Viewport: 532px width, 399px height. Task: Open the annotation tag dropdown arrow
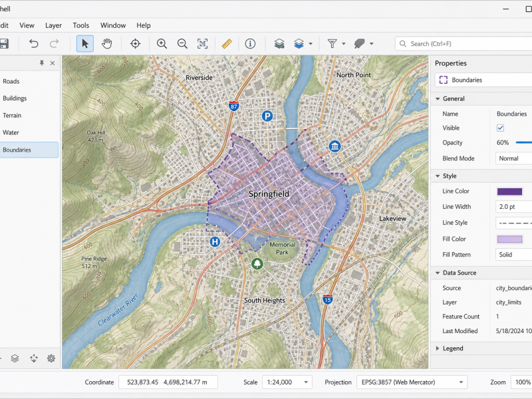[372, 44]
